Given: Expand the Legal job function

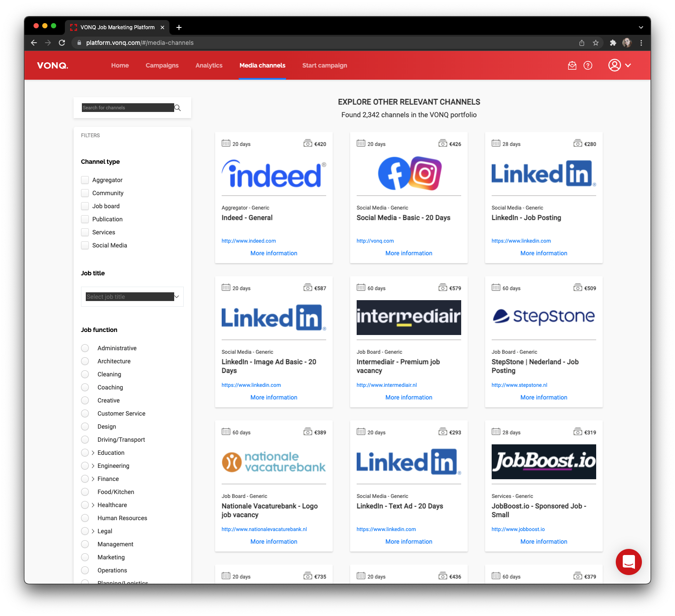Looking at the screenshot, I should [x=93, y=531].
